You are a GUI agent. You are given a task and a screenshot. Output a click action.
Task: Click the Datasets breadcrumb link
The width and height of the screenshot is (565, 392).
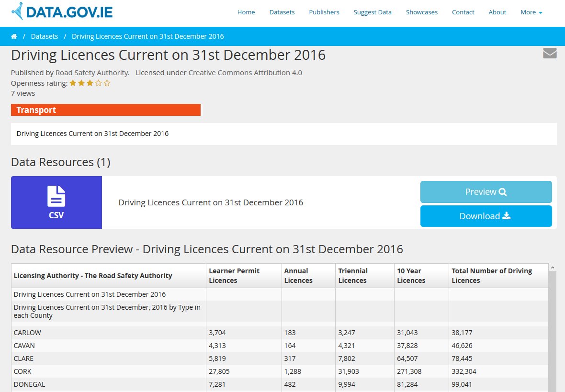pyautogui.click(x=44, y=36)
